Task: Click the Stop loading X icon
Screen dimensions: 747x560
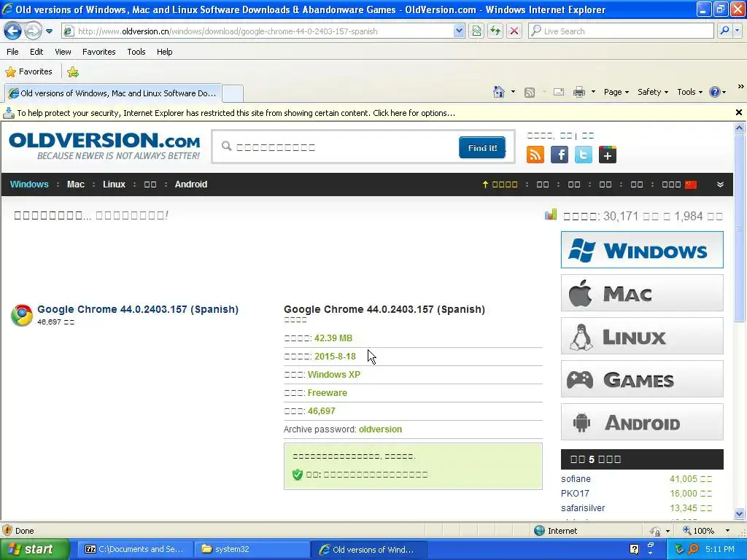Action: pos(514,31)
